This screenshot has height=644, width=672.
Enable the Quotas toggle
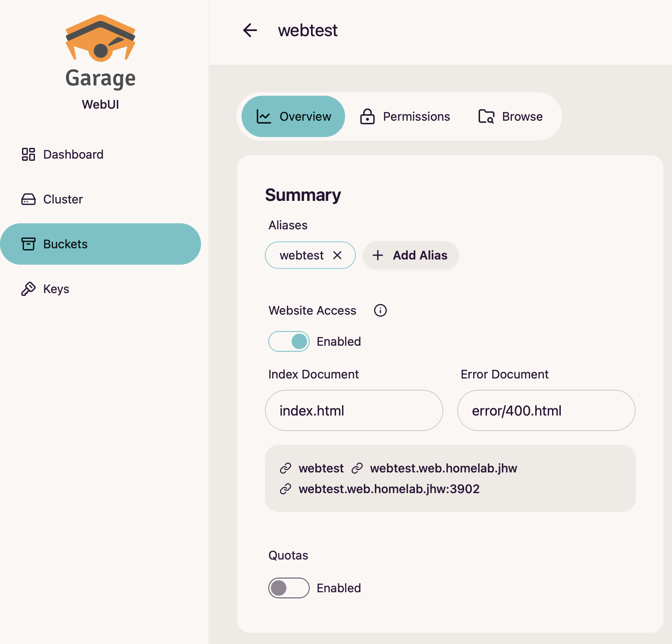(x=289, y=588)
